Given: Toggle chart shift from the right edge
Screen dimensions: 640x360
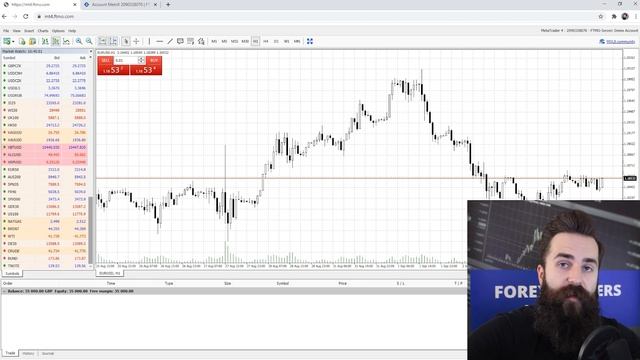Looking at the screenshot, I should tap(113, 41).
